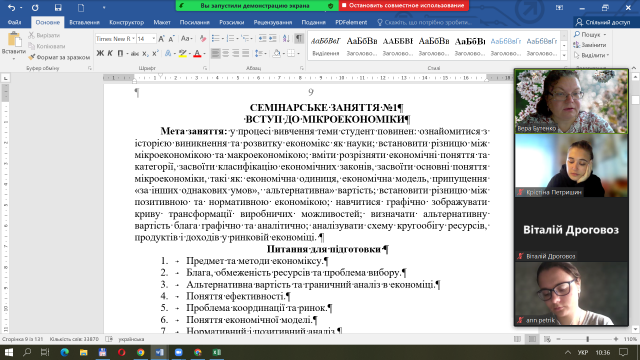Click the Формат за зразком button

coord(59,57)
